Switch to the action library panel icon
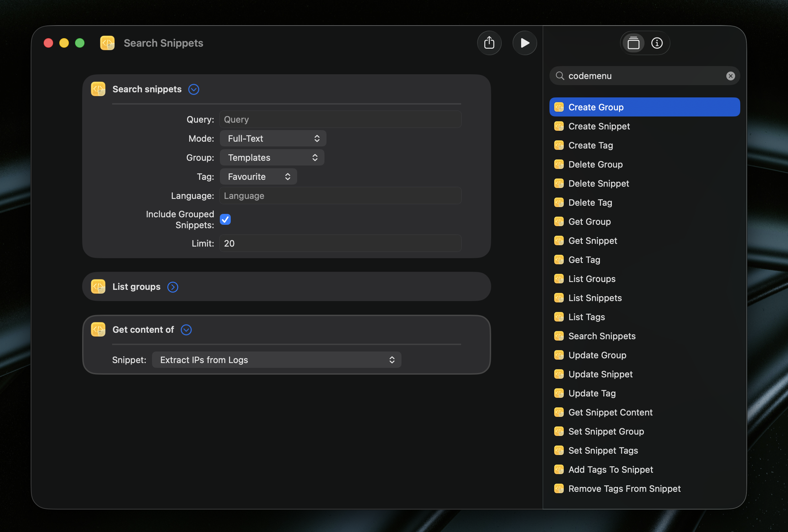This screenshot has width=788, height=532. click(x=633, y=43)
